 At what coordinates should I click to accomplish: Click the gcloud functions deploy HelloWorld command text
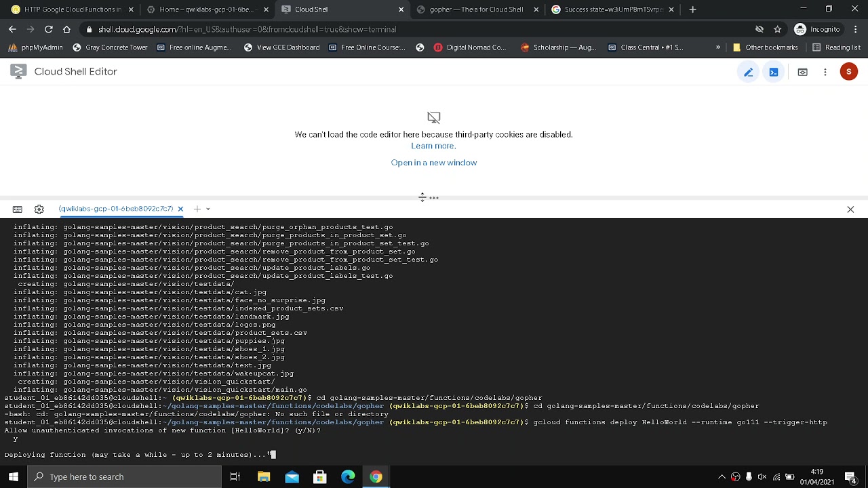680,422
